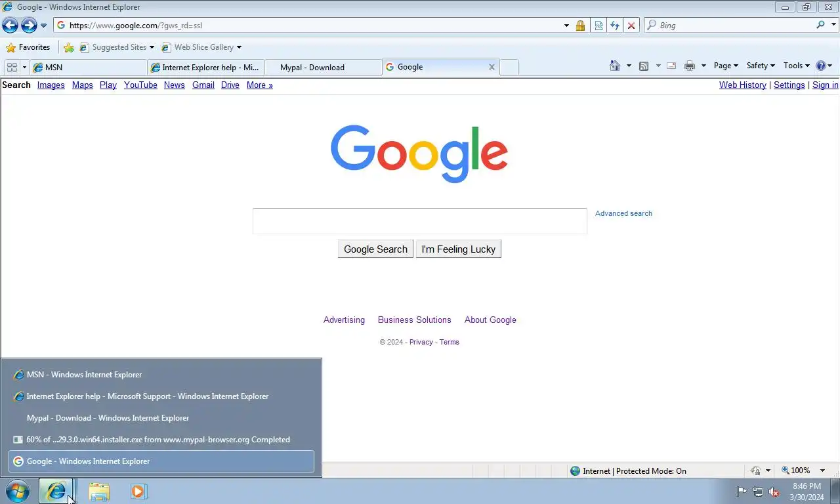Click the RSS feeds icon
The width and height of the screenshot is (840, 504).
[644, 66]
